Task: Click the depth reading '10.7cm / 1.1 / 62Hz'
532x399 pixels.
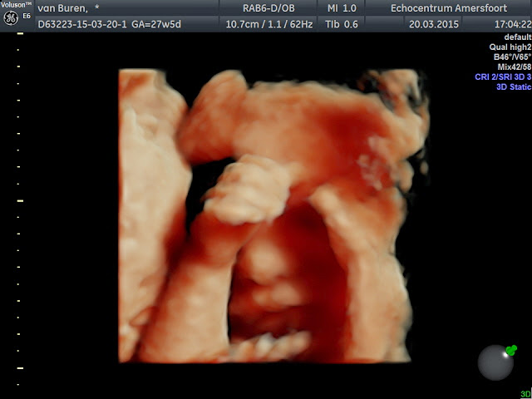Action: click(x=269, y=24)
